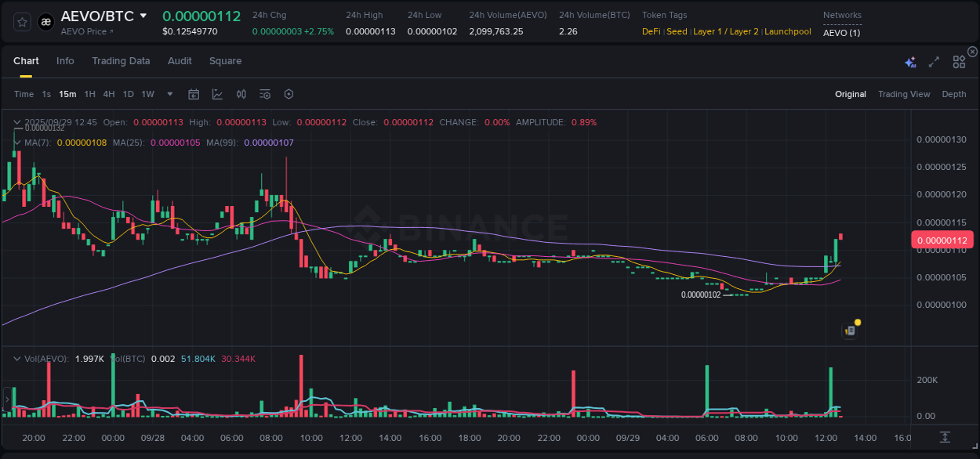The height and width of the screenshot is (459, 980).
Task: Open the AI assistant icon
Action: tap(910, 61)
